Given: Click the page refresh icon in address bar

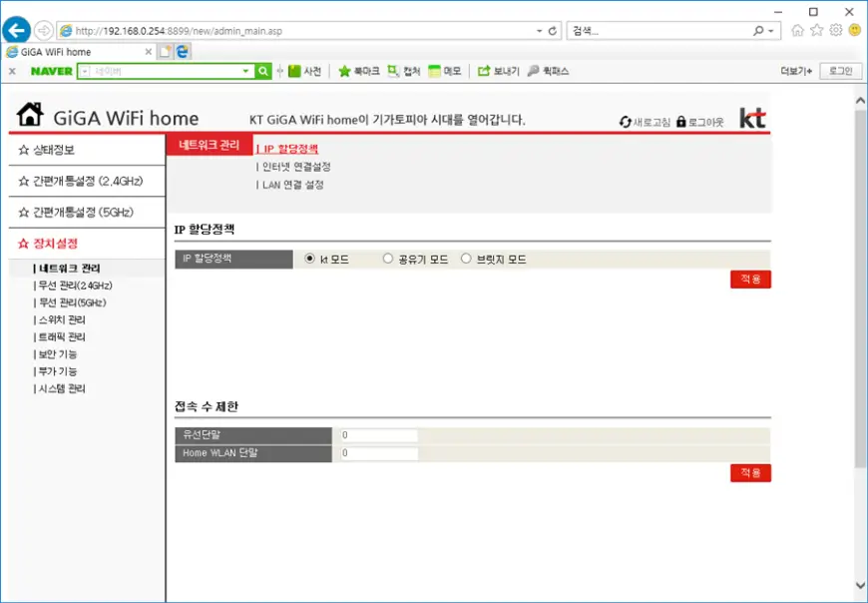Looking at the screenshot, I should [553, 31].
